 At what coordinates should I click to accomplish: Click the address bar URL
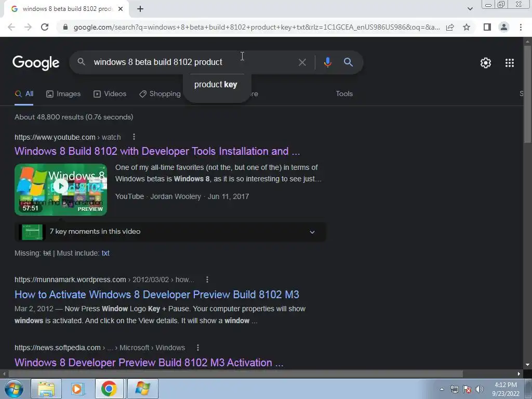pyautogui.click(x=257, y=27)
